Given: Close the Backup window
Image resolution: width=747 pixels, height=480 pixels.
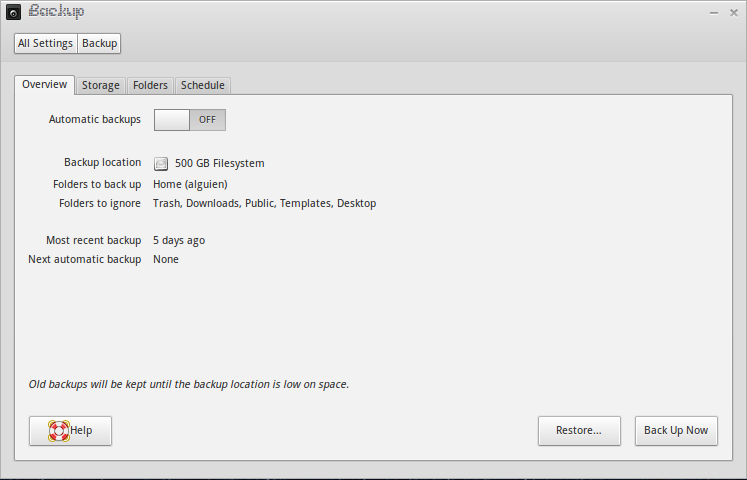Looking at the screenshot, I should coord(732,12).
